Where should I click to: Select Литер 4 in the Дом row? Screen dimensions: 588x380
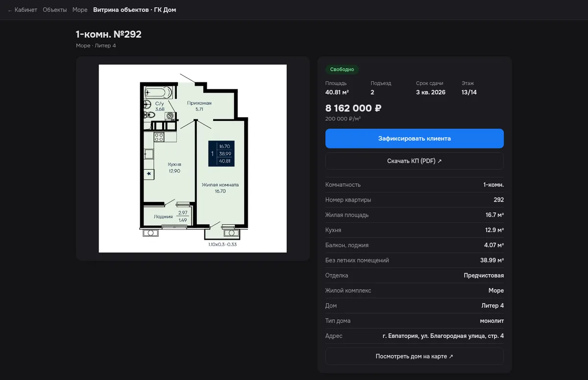click(x=492, y=306)
